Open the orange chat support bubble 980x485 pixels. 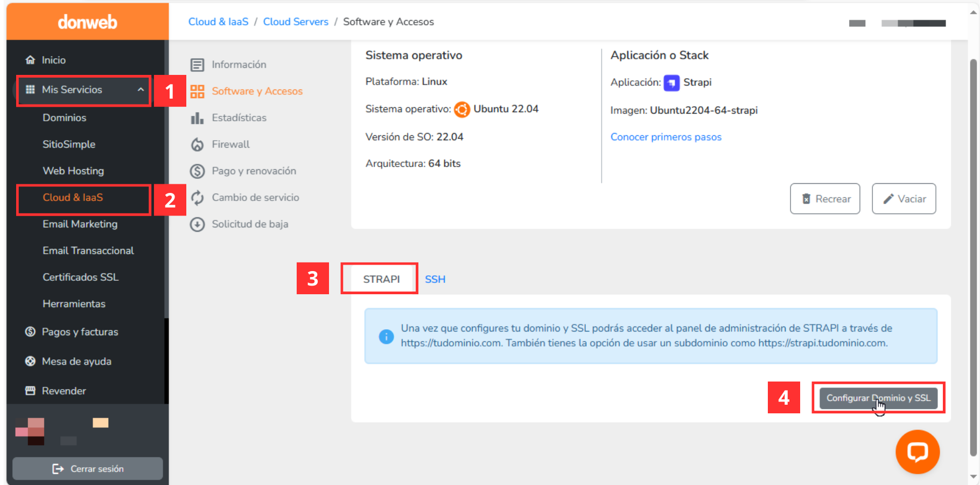coord(918,452)
